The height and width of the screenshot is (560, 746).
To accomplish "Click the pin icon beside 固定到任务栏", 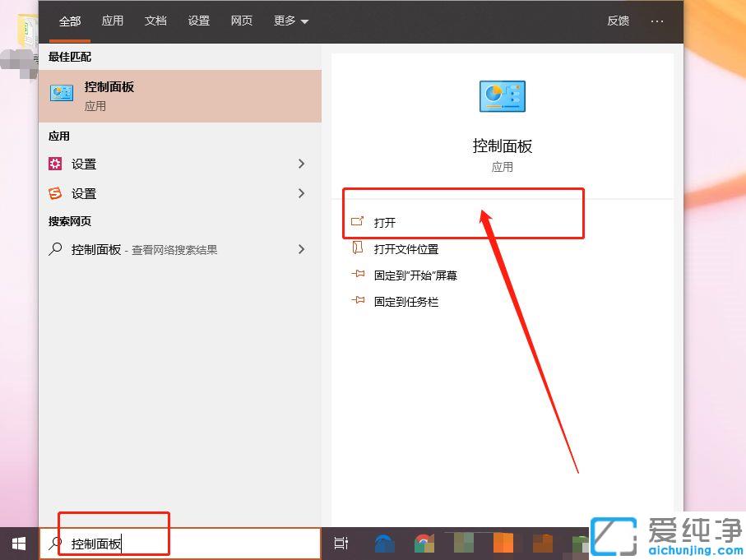I will [358, 302].
